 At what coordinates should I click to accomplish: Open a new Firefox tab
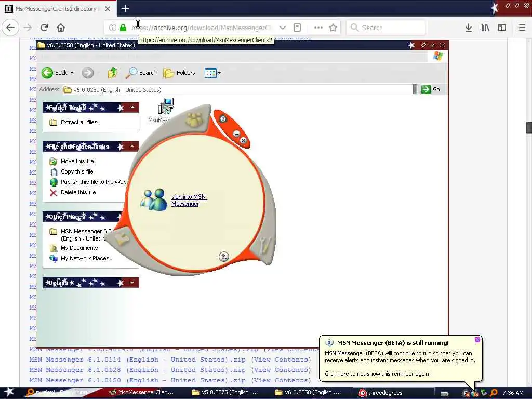click(x=125, y=8)
